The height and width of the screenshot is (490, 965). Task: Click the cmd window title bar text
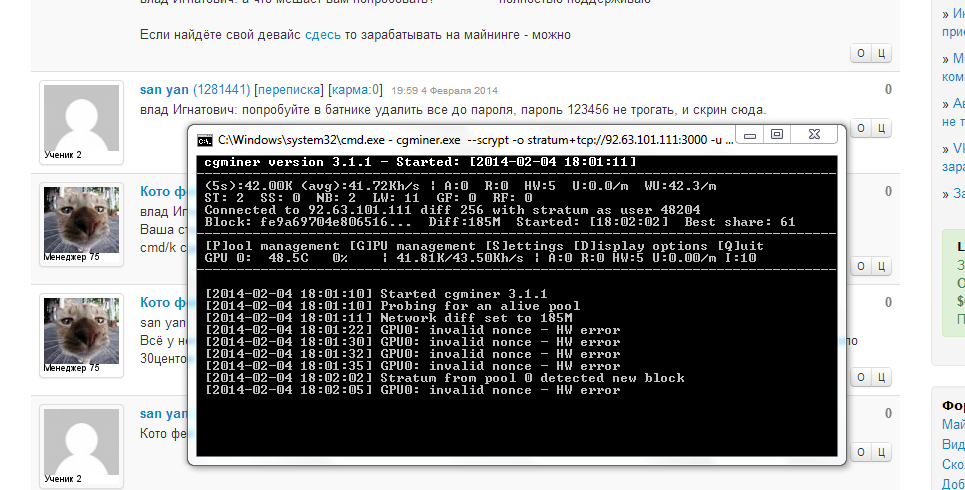475,140
